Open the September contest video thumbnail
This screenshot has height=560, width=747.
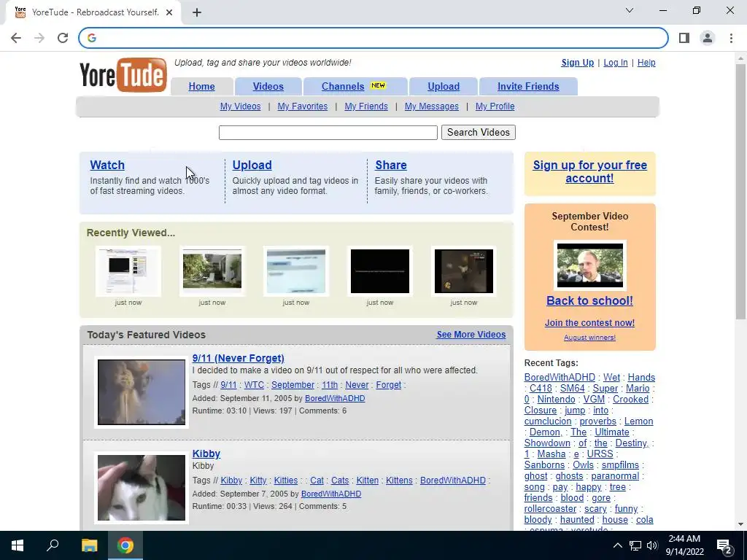click(589, 265)
